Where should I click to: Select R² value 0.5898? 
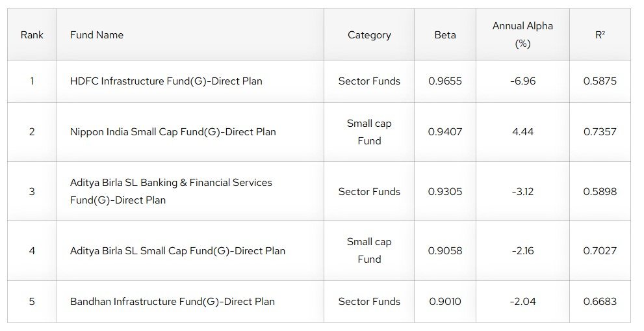pyautogui.click(x=600, y=192)
